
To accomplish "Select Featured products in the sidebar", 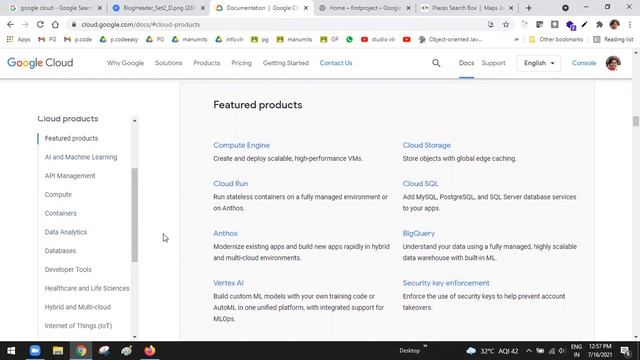I will (71, 138).
